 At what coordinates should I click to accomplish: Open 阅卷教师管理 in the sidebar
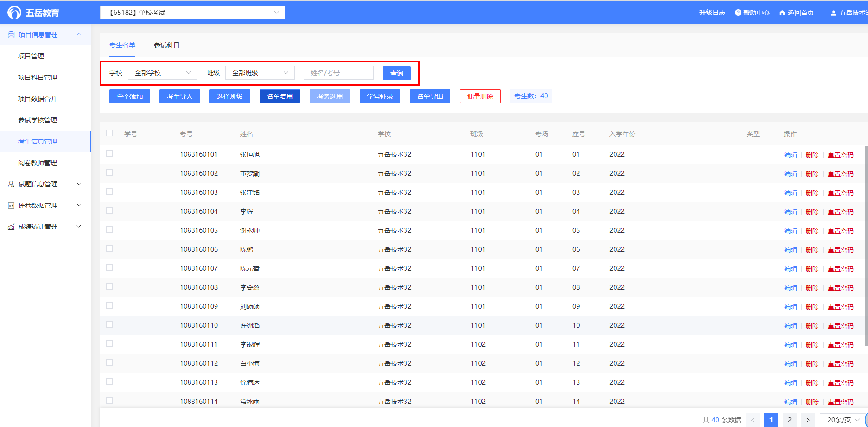(38, 163)
